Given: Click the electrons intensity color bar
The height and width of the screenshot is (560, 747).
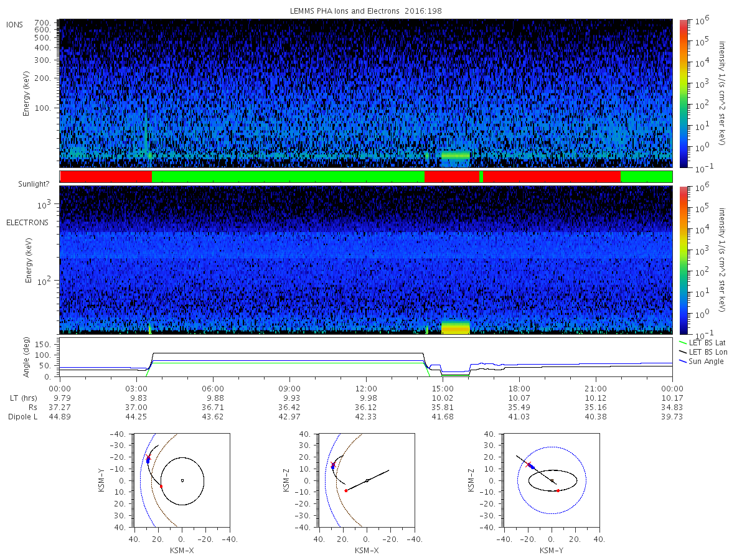Looking at the screenshot, I should tap(684, 260).
